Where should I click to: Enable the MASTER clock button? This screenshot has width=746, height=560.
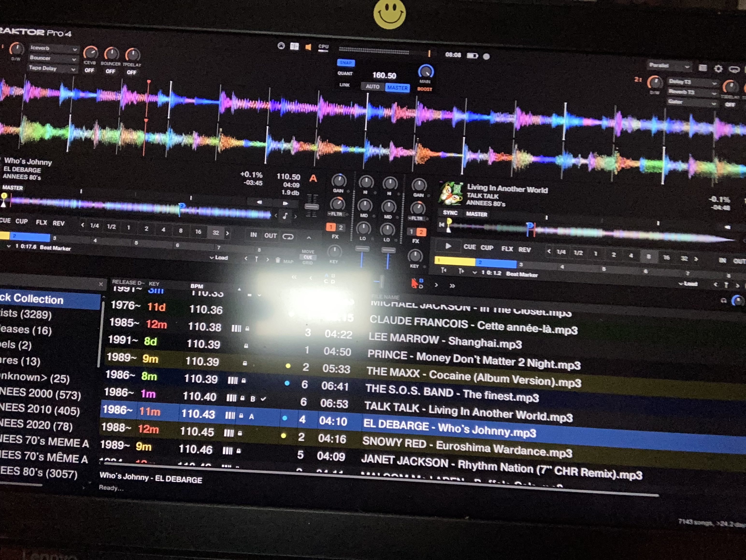coord(397,88)
